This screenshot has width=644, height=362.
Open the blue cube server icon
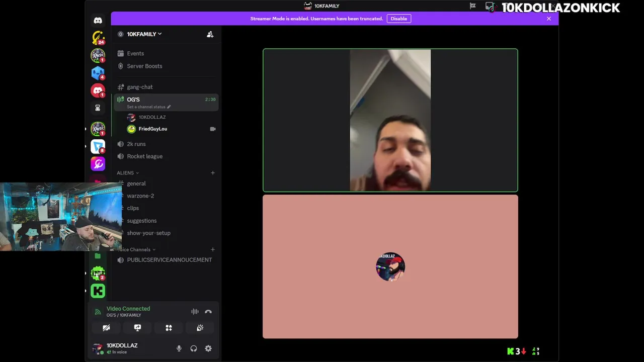click(98, 73)
